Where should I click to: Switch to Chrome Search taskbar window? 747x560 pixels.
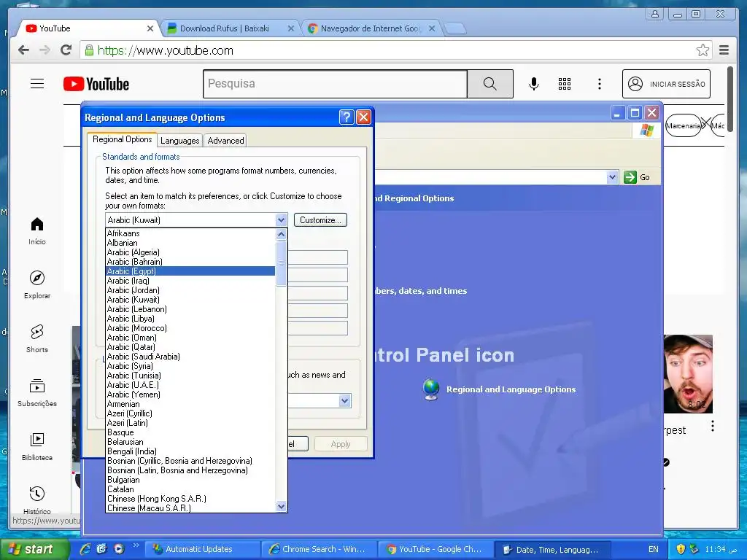click(319, 549)
